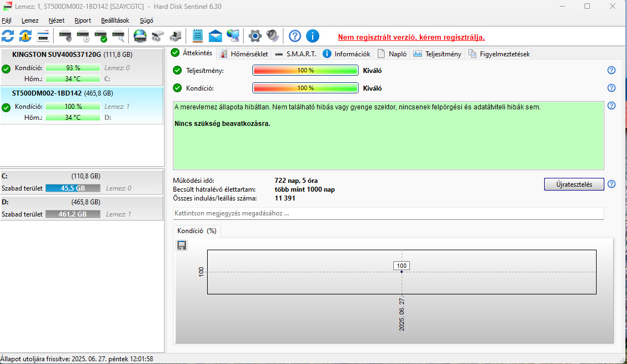This screenshot has height=364, width=627.
Task: Click the Kingston 93 % condition bar
Action: tap(73, 67)
